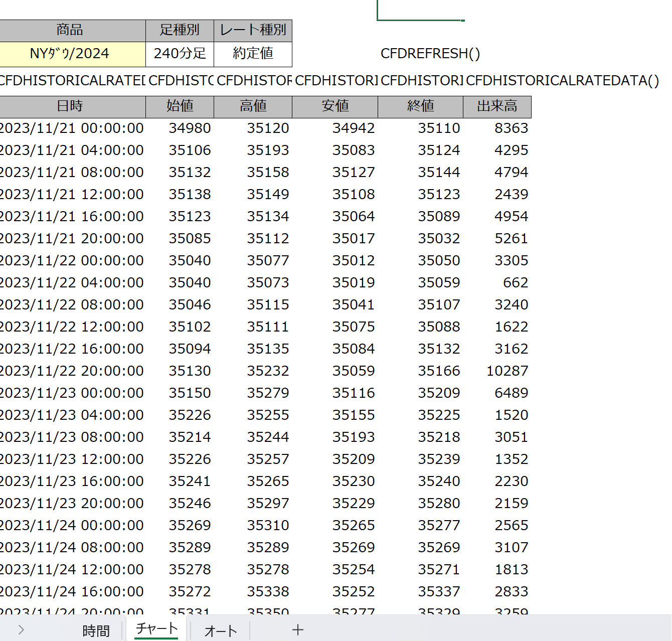Switch to the 時間 sheet tab

[x=96, y=630]
